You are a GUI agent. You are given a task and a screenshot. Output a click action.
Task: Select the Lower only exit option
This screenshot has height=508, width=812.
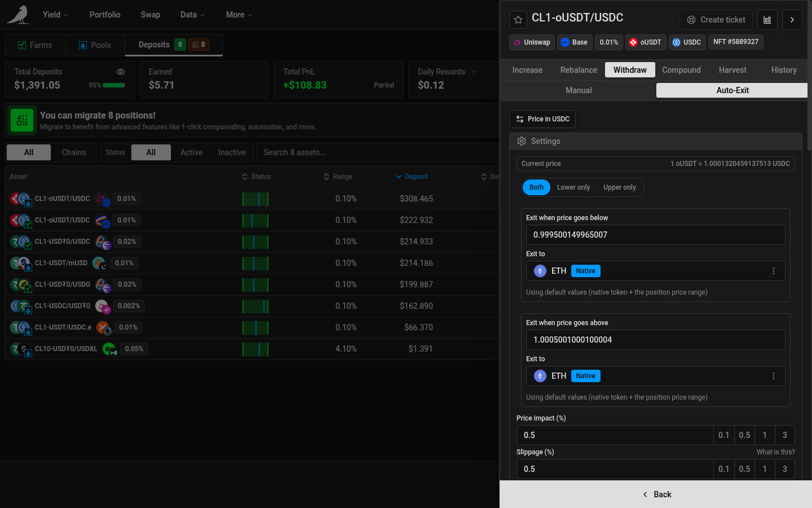coord(573,187)
